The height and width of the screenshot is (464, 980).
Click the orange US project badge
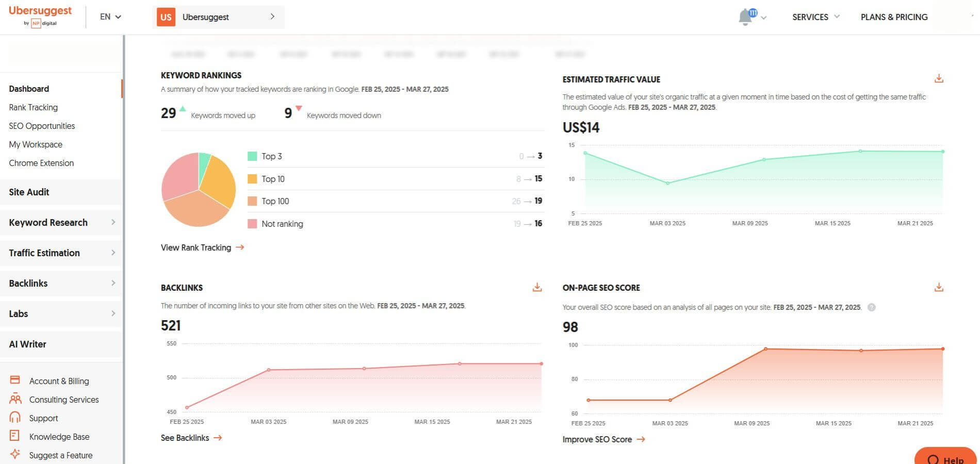click(x=166, y=17)
